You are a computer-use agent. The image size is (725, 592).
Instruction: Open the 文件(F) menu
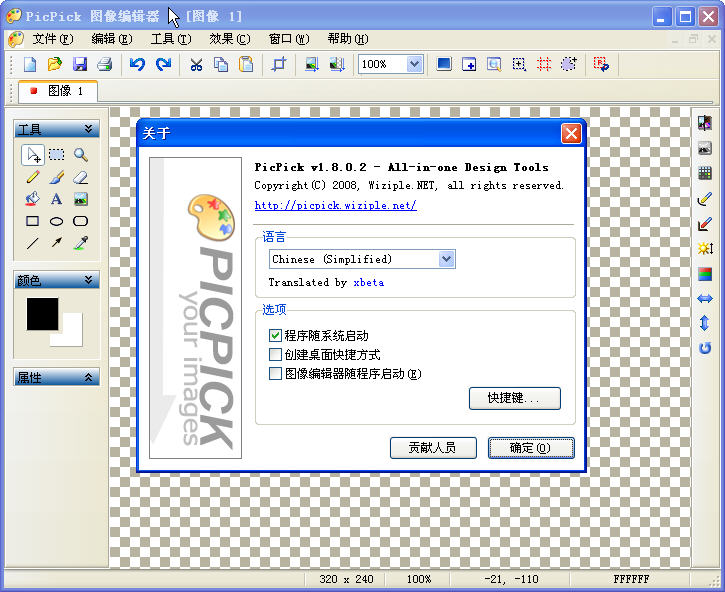(53, 39)
